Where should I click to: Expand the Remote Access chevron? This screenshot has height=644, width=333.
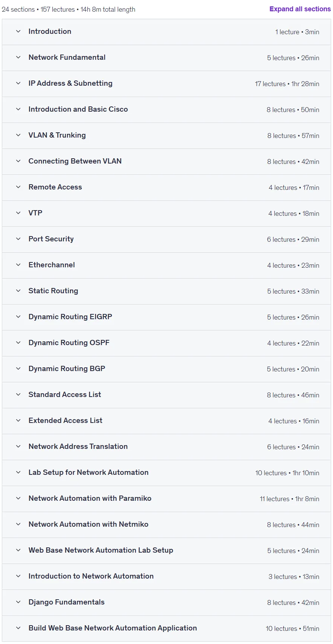pos(18,187)
